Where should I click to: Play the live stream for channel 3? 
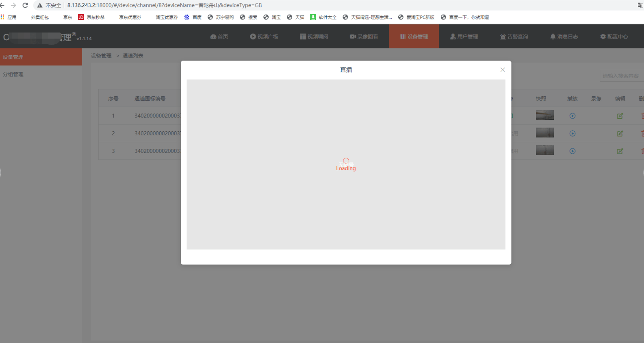(572, 151)
